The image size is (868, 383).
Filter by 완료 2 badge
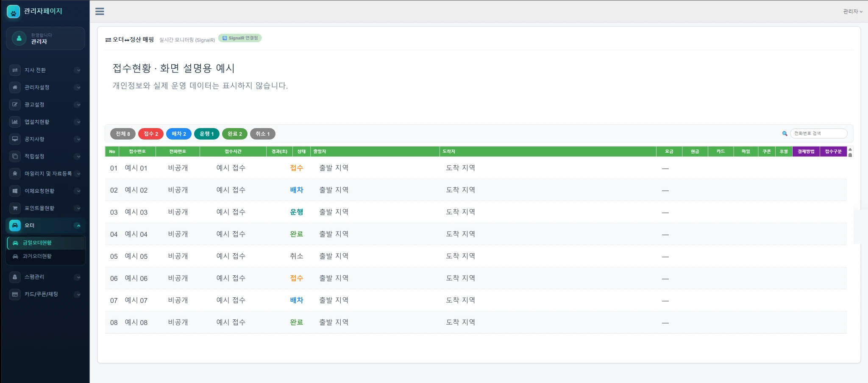pos(235,134)
